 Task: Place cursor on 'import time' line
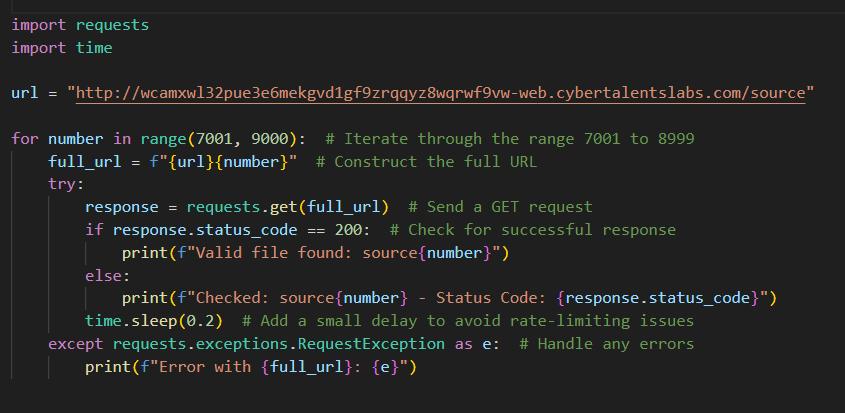[62, 48]
